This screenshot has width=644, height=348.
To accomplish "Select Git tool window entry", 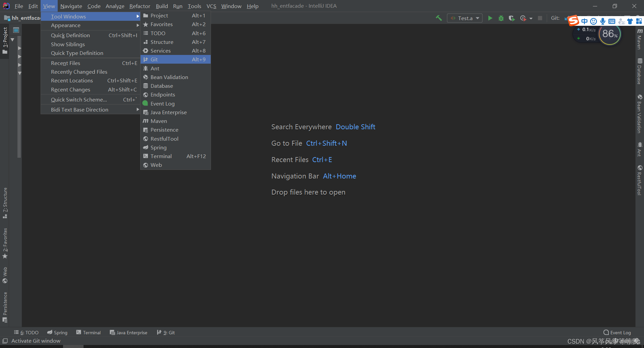I will coord(175,59).
